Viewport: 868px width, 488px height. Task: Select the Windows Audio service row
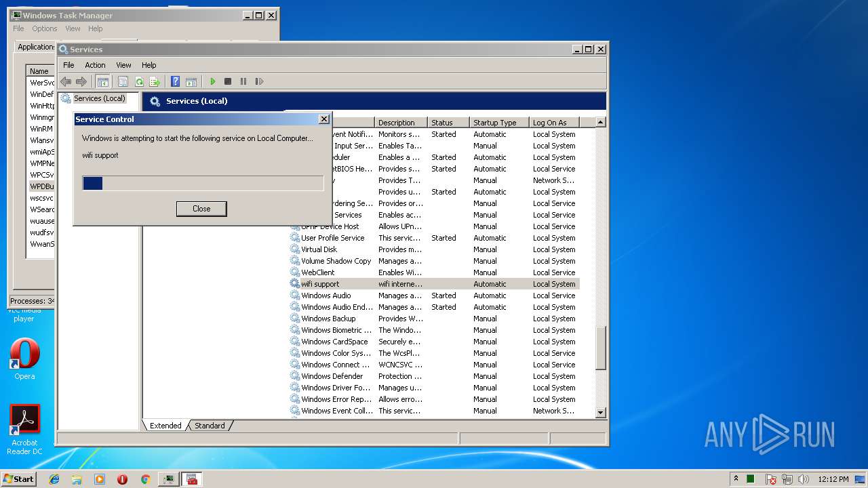(x=434, y=296)
